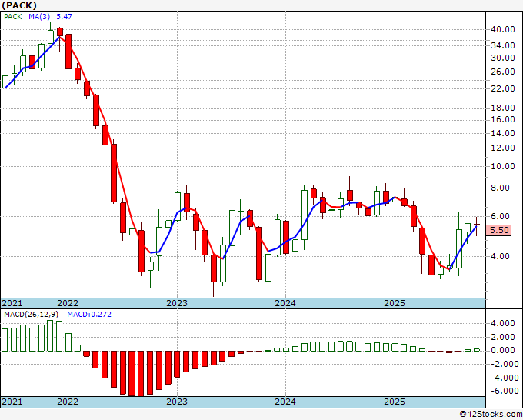Screen dimensions: 523x420
Task: Select the 22.00 price axis label
Action: [x=503, y=88]
